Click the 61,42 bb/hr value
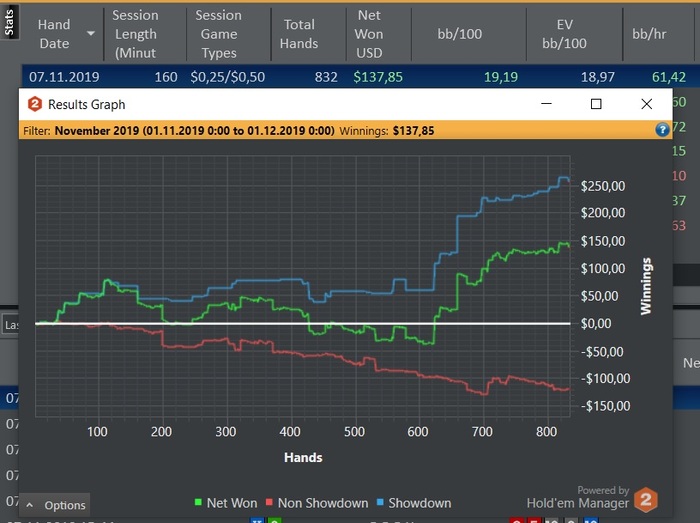This screenshot has height=523, width=700. coord(669,77)
